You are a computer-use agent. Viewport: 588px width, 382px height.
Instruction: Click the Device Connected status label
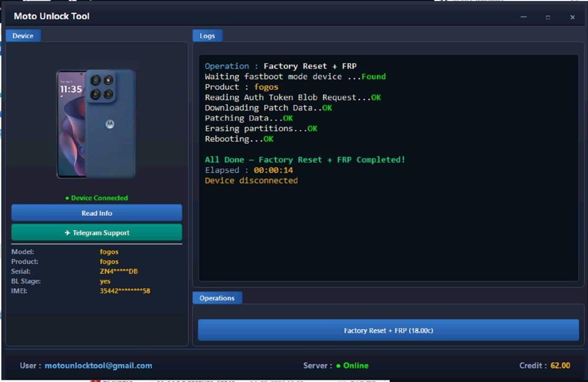point(96,198)
